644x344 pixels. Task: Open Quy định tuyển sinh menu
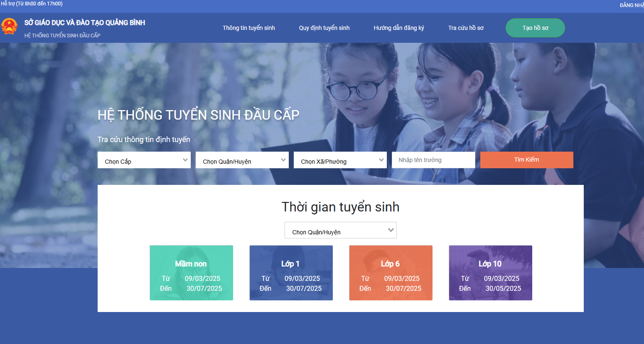[x=324, y=28]
